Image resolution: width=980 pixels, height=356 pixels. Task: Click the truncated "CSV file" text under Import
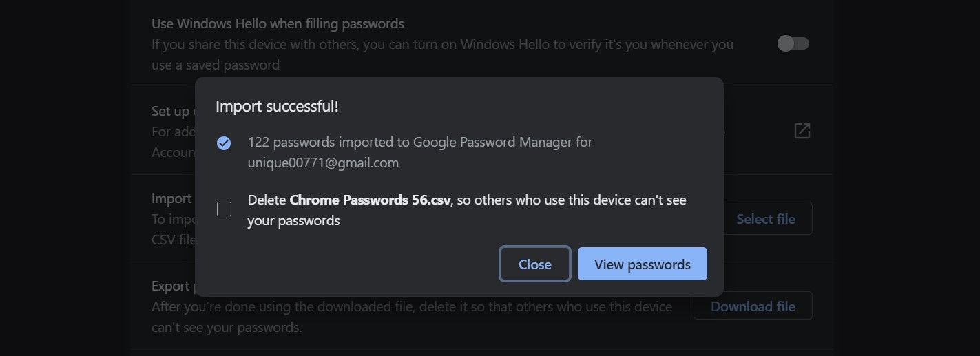(x=173, y=240)
